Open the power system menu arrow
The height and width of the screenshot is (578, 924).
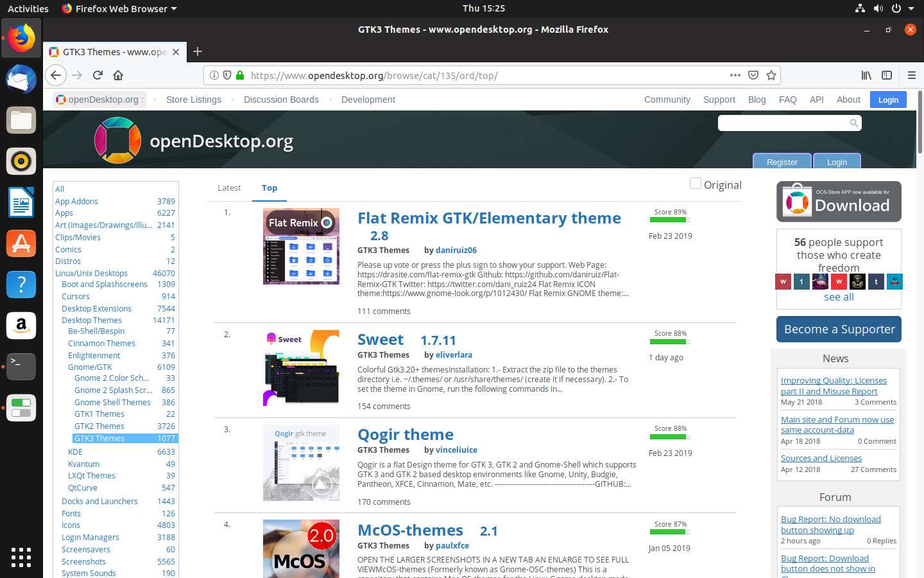pyautogui.click(x=910, y=8)
